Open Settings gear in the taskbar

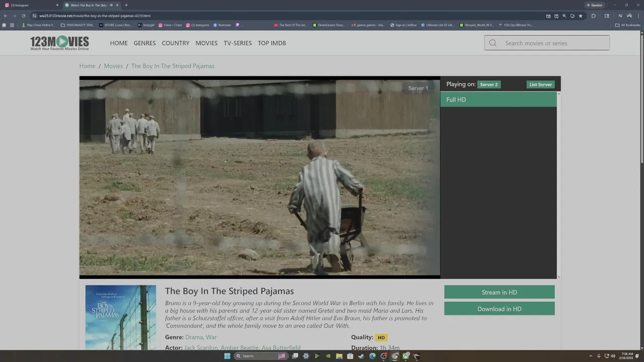[306, 356]
